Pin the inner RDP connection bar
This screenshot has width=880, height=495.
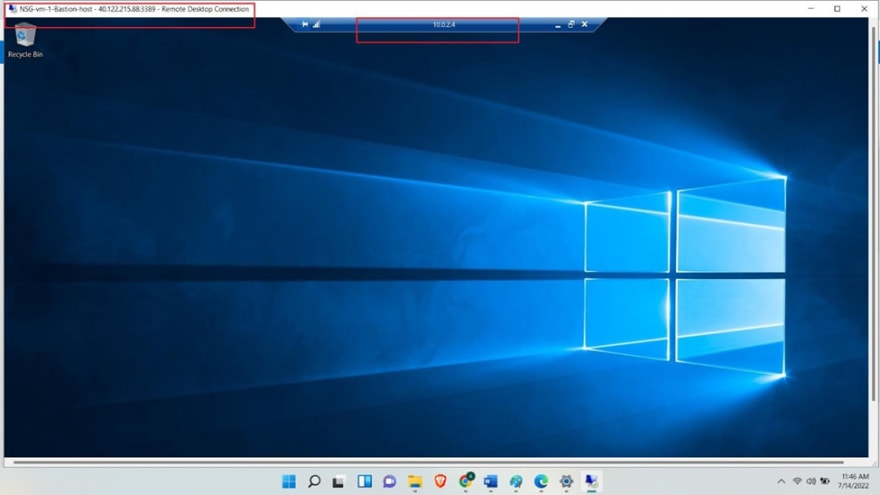305,24
